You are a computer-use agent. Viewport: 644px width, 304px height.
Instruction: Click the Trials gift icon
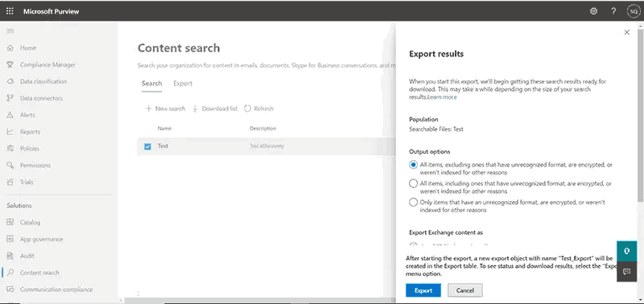[10, 182]
